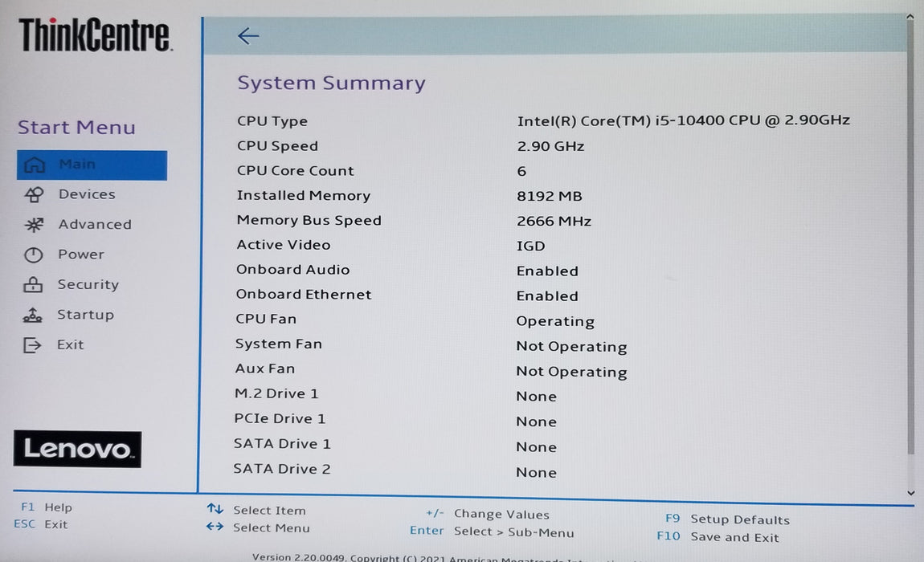The image size is (924, 562).
Task: Click core count value 6
Action: tap(521, 172)
